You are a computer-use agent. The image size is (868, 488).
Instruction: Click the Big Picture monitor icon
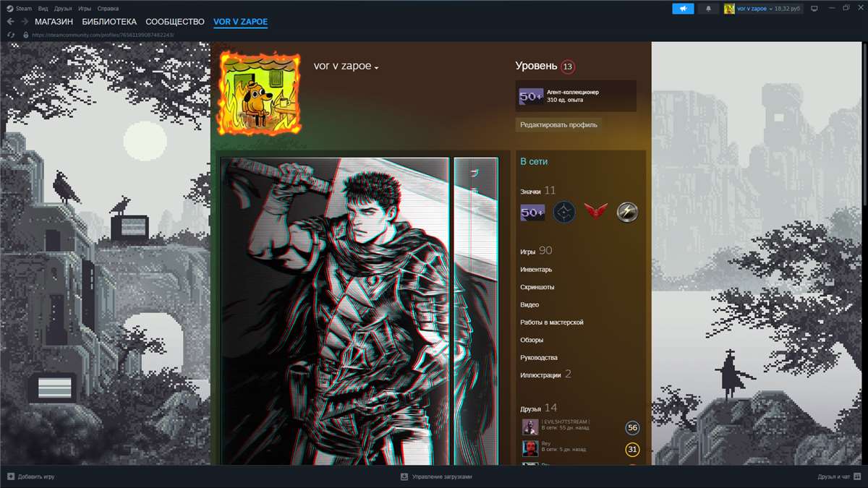814,9
